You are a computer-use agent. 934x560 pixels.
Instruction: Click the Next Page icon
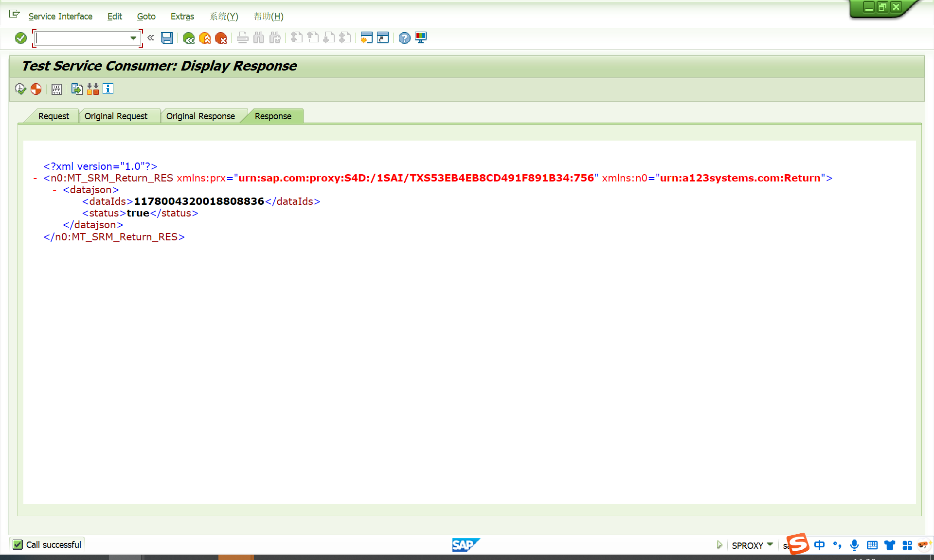click(x=329, y=38)
